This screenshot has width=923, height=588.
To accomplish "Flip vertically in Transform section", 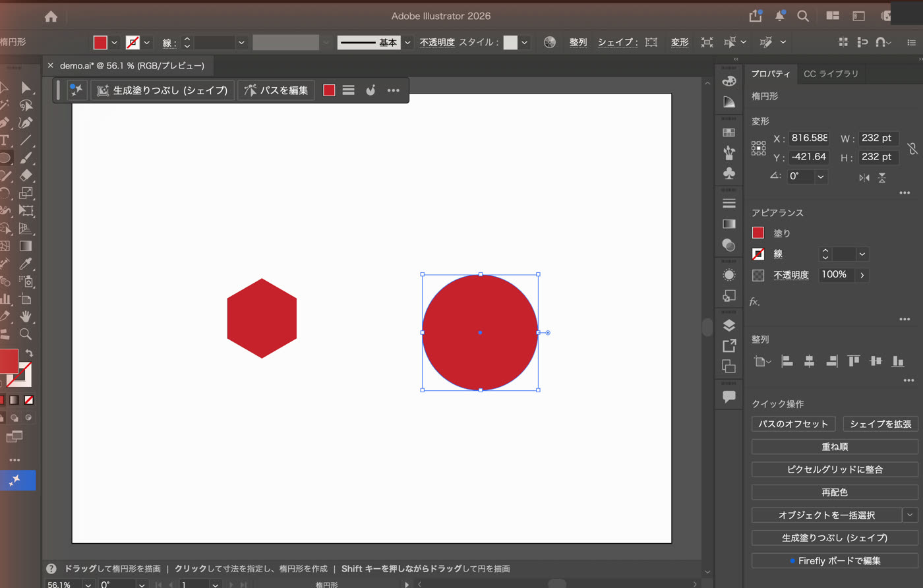I will click(882, 177).
